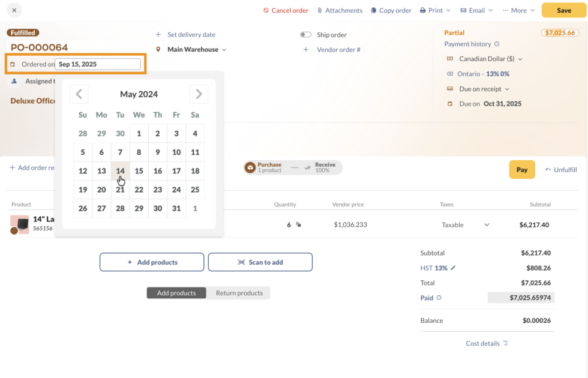Image resolution: width=588 pixels, height=378 pixels.
Task: Select May 22 in the calendar
Action: [139, 190]
